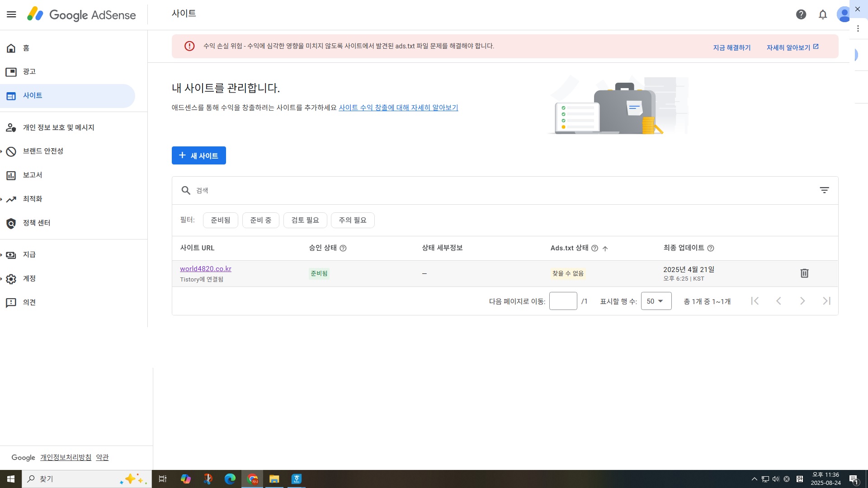Viewport: 868px width, 488px height.
Task: Click 지금 해결하기 link in alert
Action: click(731, 47)
